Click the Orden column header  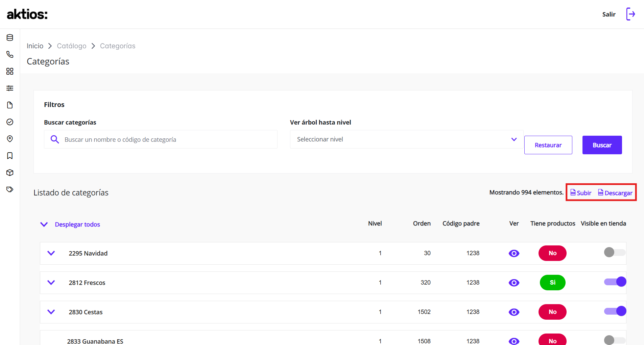pos(422,223)
